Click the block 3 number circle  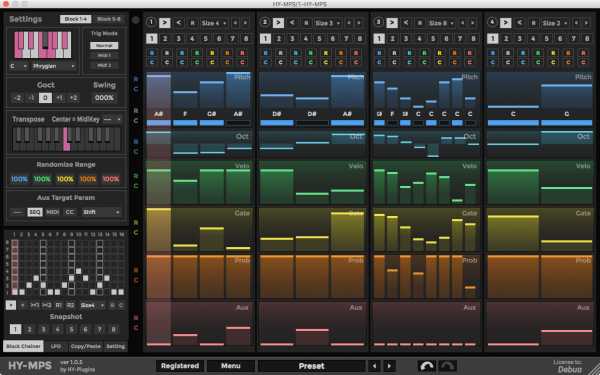click(378, 22)
